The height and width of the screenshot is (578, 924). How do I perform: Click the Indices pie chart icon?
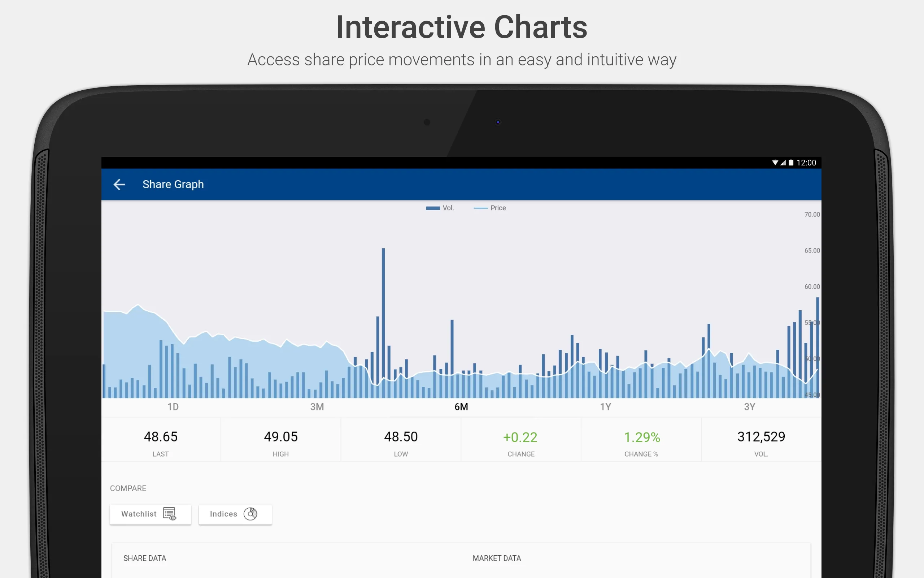pos(250,514)
